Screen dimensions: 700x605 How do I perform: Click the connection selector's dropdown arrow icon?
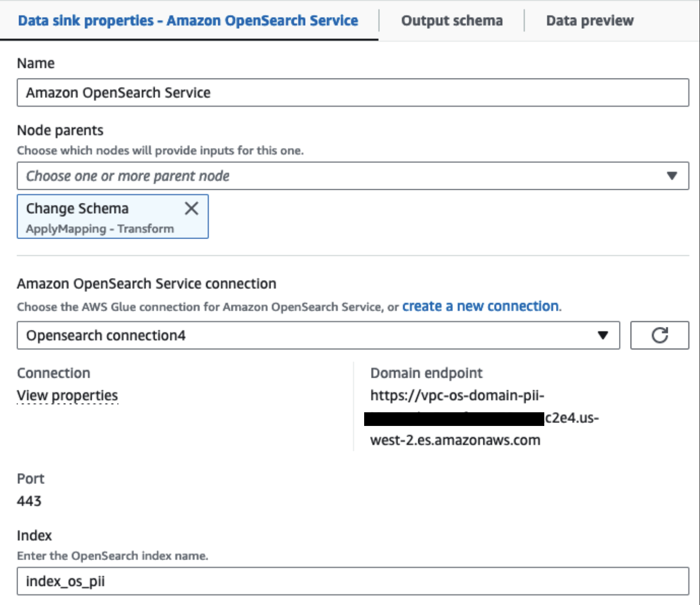pyautogui.click(x=604, y=335)
